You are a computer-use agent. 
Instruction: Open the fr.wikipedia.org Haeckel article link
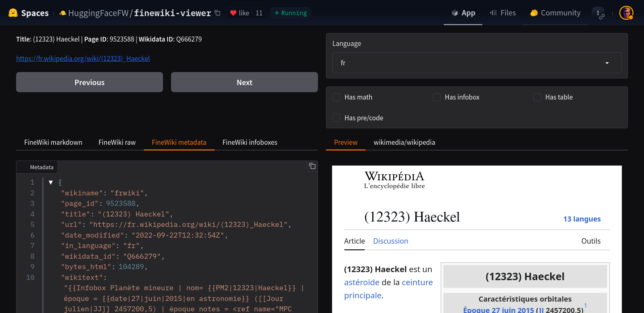(83, 59)
